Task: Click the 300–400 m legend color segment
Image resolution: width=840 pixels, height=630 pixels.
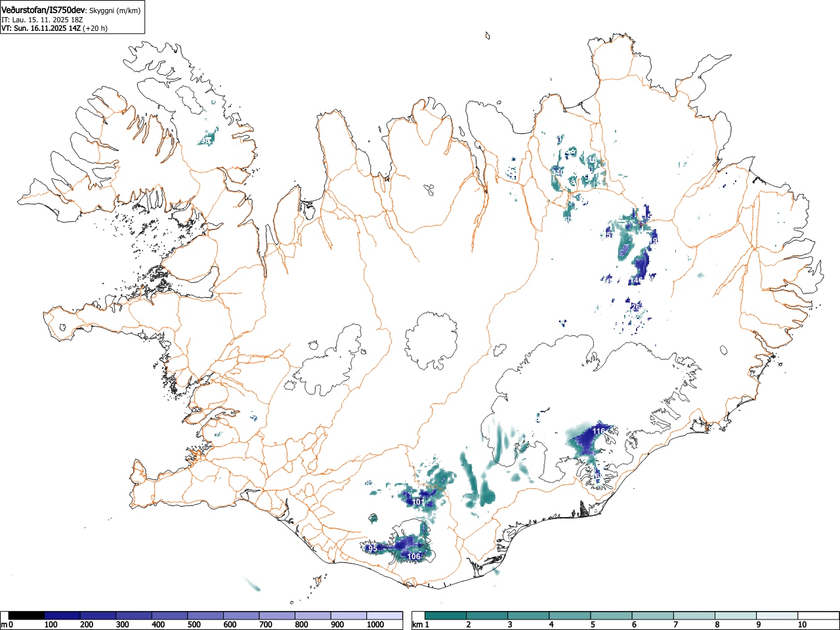Action: [x=134, y=616]
